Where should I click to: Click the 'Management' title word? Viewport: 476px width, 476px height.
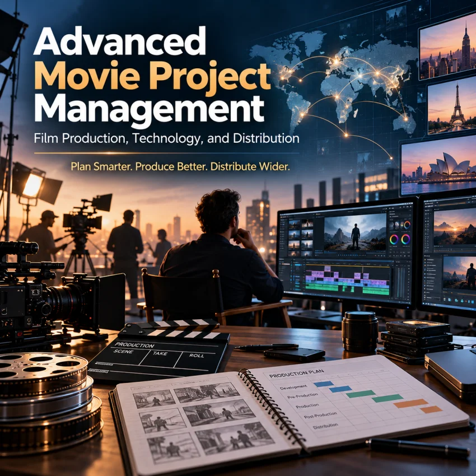tap(149, 110)
